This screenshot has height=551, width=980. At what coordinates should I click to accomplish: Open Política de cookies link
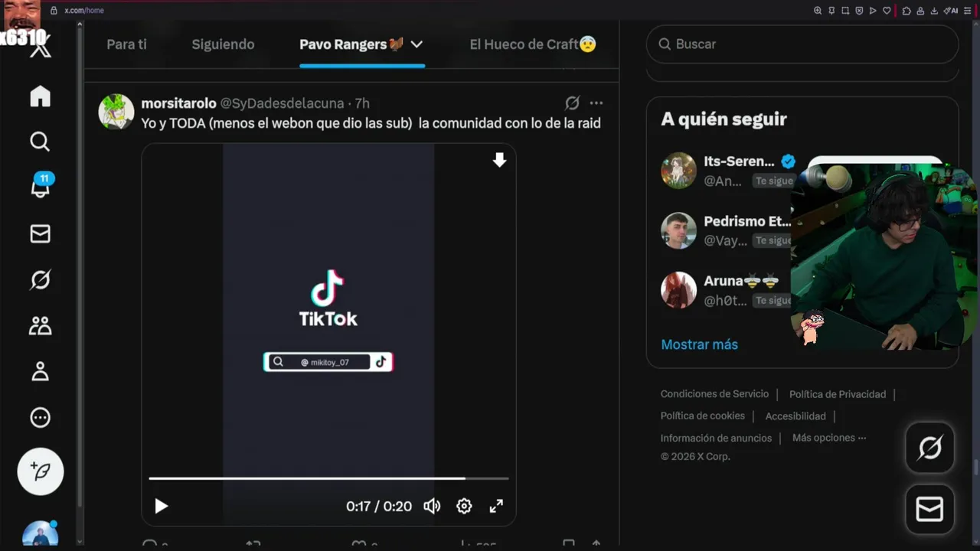(x=703, y=416)
